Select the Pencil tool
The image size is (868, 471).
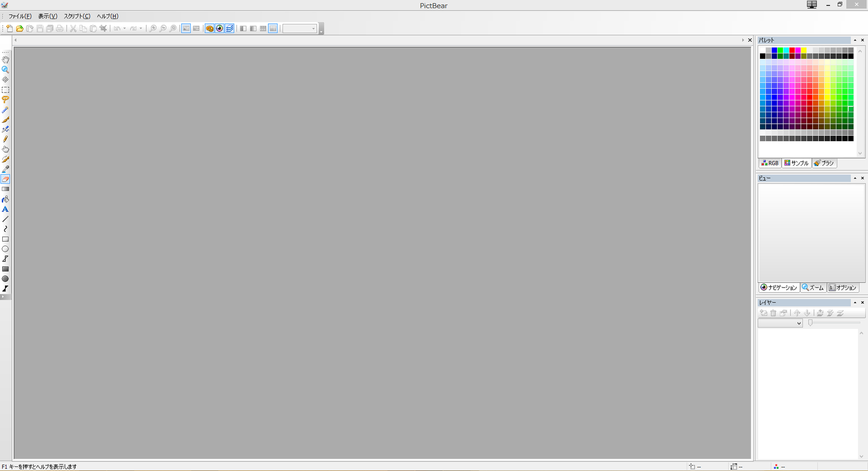click(x=6, y=139)
